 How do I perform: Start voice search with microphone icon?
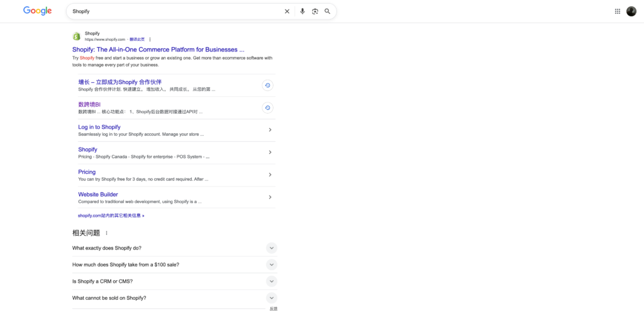tap(303, 11)
